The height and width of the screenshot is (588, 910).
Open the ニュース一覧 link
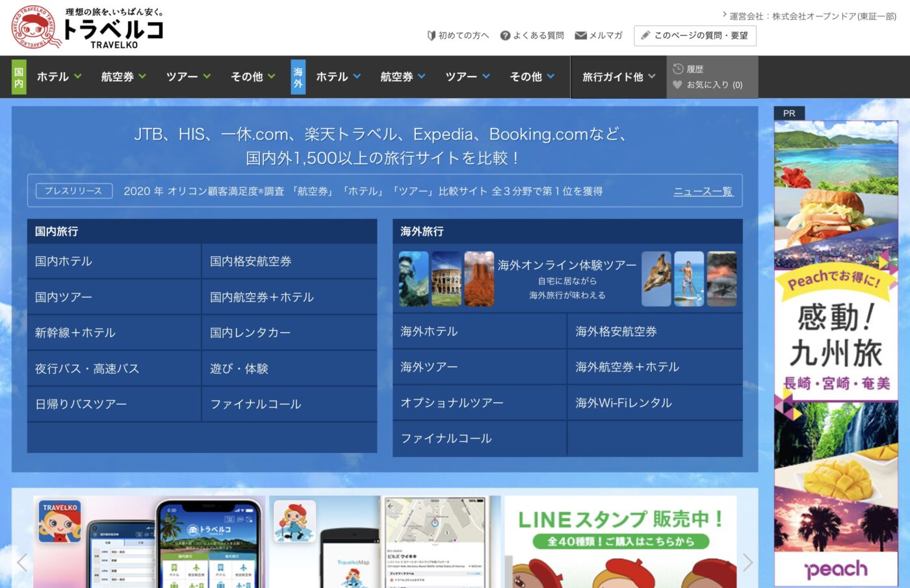pos(703,191)
